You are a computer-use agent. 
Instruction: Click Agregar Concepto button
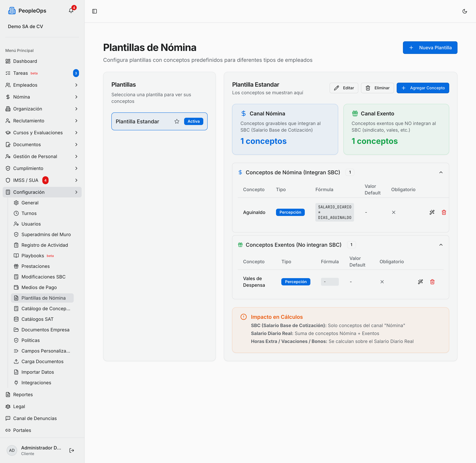click(423, 88)
